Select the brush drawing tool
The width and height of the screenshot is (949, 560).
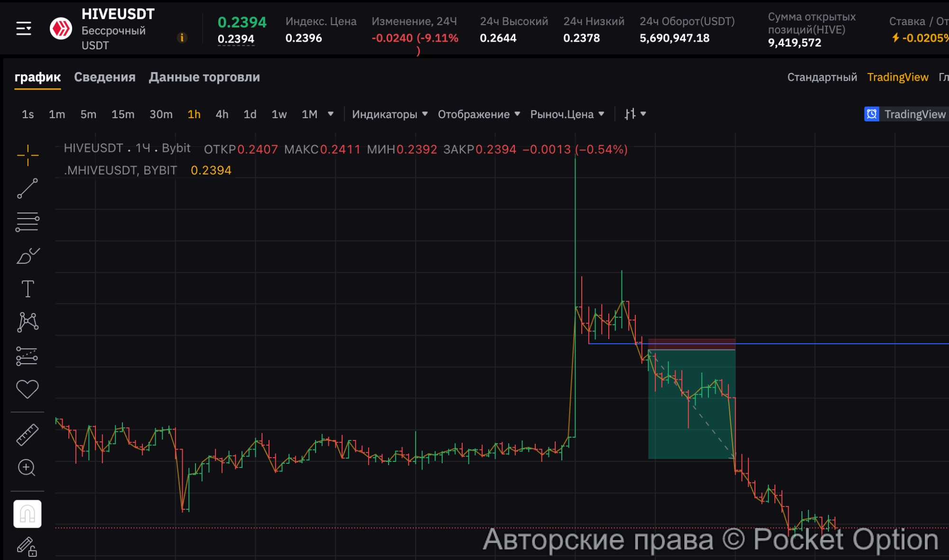tap(28, 256)
